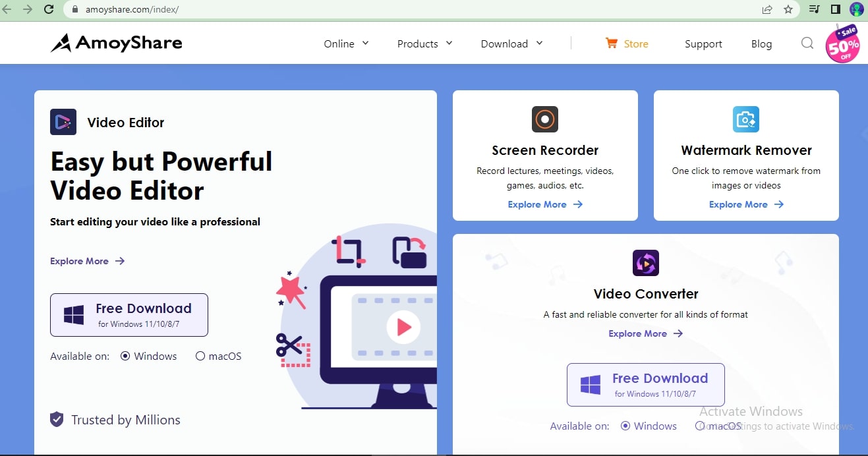Click browser forward arrow

27,9
